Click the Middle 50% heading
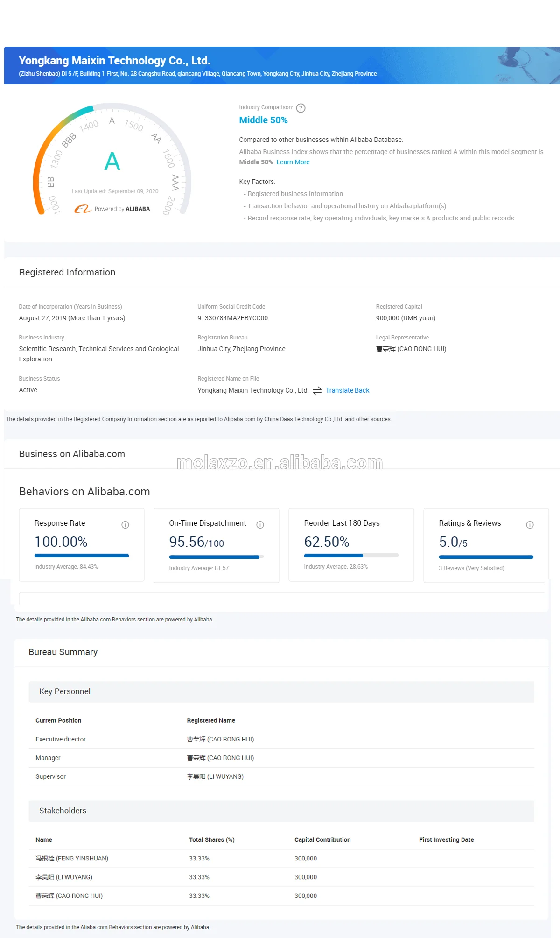This screenshot has width=560, height=938. 263,120
